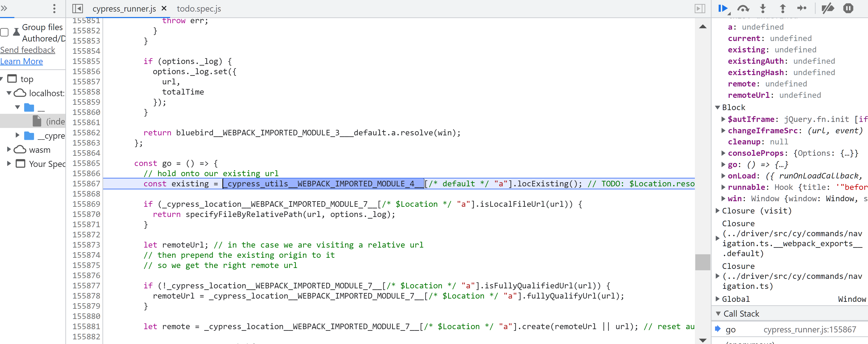The height and width of the screenshot is (344, 868).
Task: Hide the debugger sidebar
Action: 700,8
